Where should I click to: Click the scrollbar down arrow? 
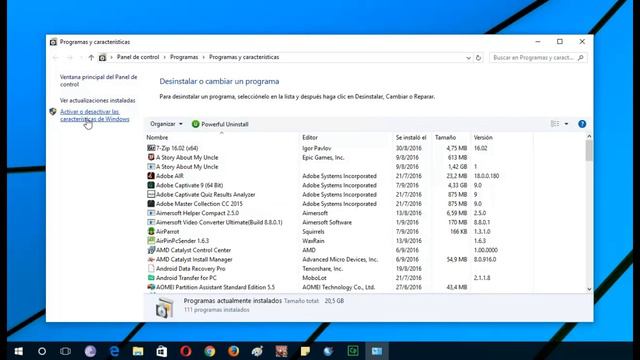point(589,289)
